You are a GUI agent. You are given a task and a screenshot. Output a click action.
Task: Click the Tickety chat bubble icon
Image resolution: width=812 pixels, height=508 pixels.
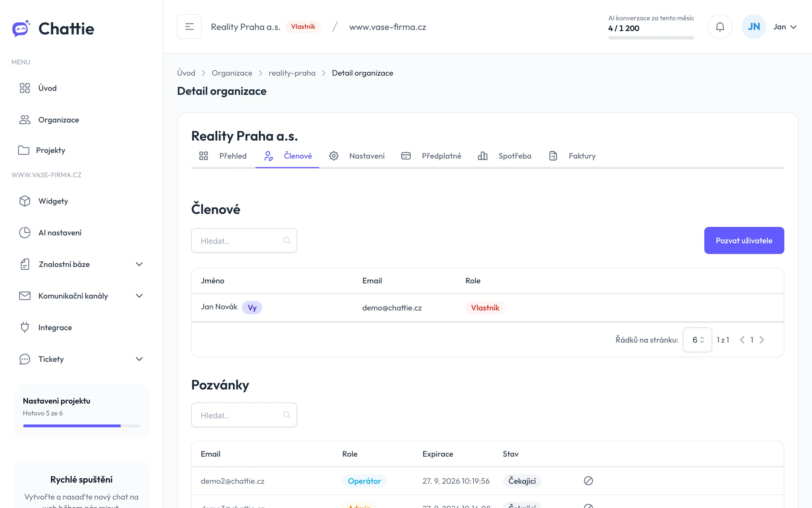tap(25, 359)
